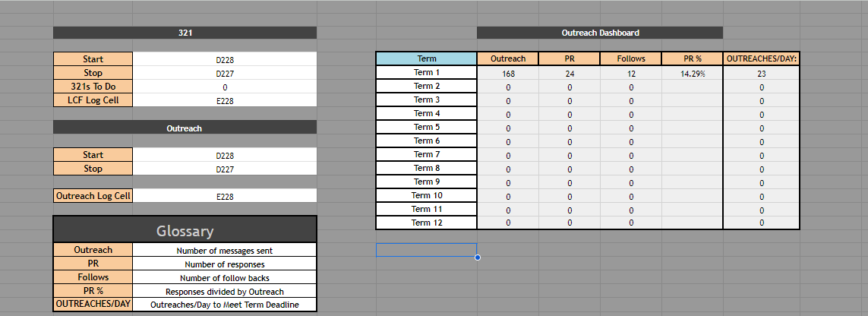Click the Glossary header cell
The height and width of the screenshot is (316, 868).
185,231
